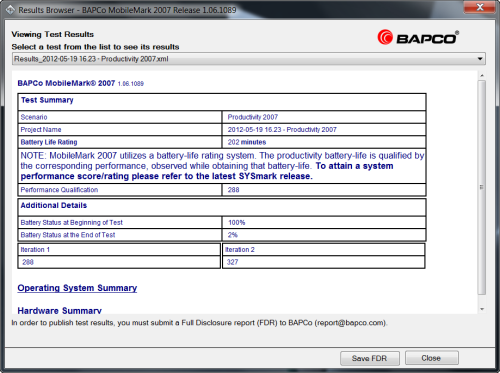This screenshot has height=373, width=500.
Task: Click the Iteration 1 value 288
Action: pyautogui.click(x=28, y=262)
